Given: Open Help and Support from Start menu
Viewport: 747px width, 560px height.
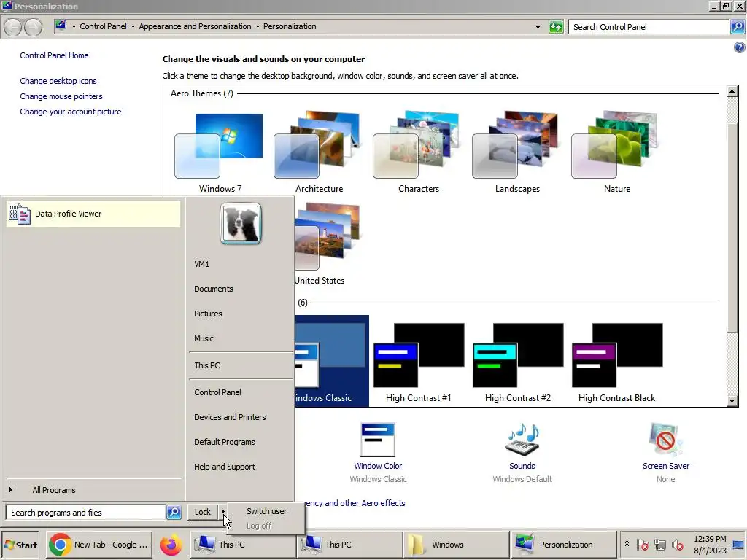Looking at the screenshot, I should pos(225,467).
